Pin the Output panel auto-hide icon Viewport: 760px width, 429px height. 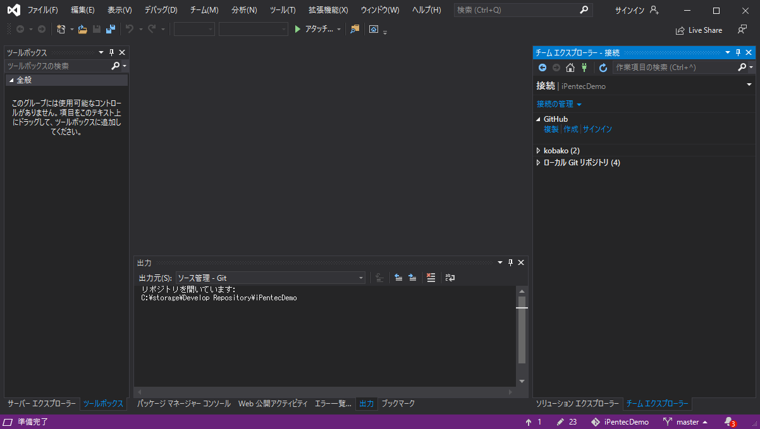[x=510, y=262]
